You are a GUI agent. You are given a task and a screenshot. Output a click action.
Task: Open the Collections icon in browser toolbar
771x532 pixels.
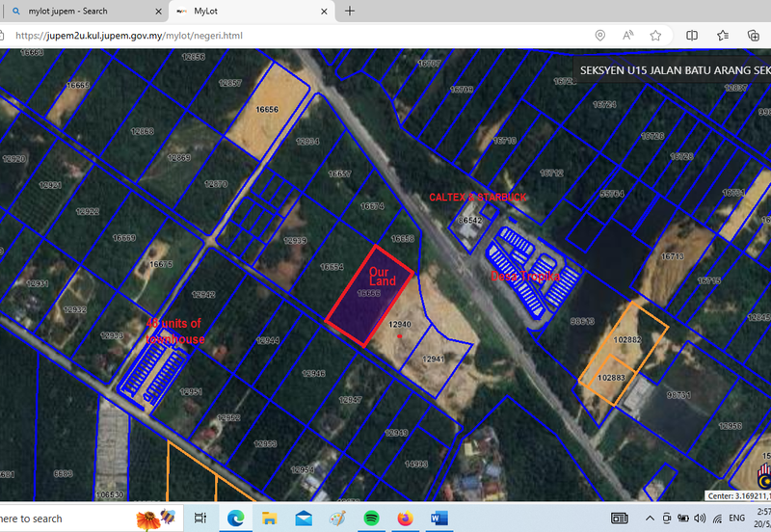tap(753, 35)
